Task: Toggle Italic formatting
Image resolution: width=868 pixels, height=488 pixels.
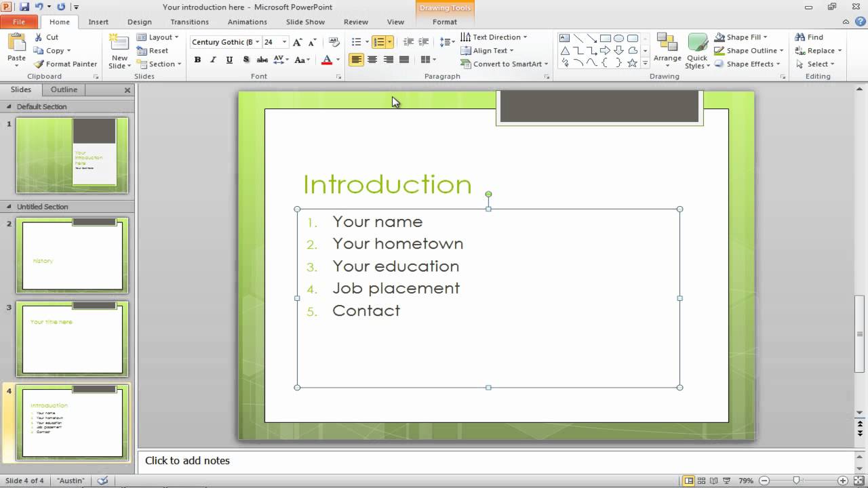Action: pyautogui.click(x=213, y=60)
